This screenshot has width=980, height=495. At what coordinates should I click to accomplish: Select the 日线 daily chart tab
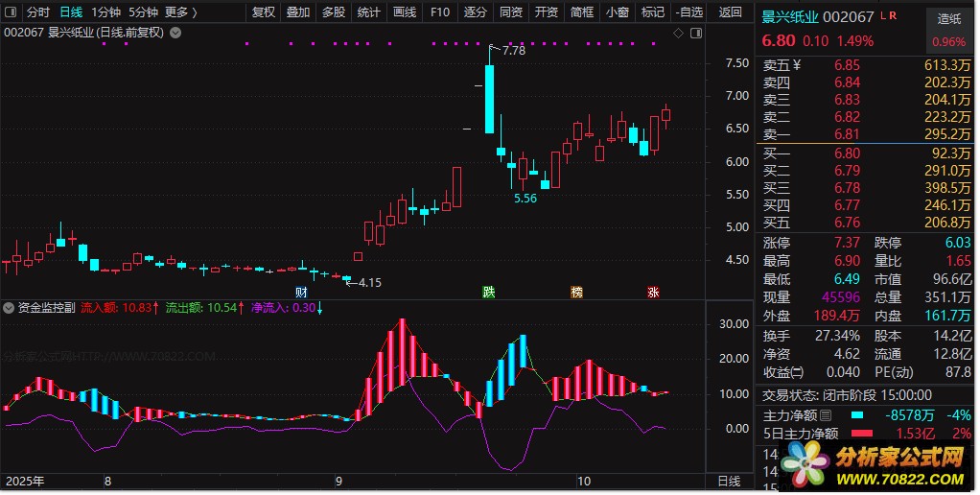tap(71, 12)
